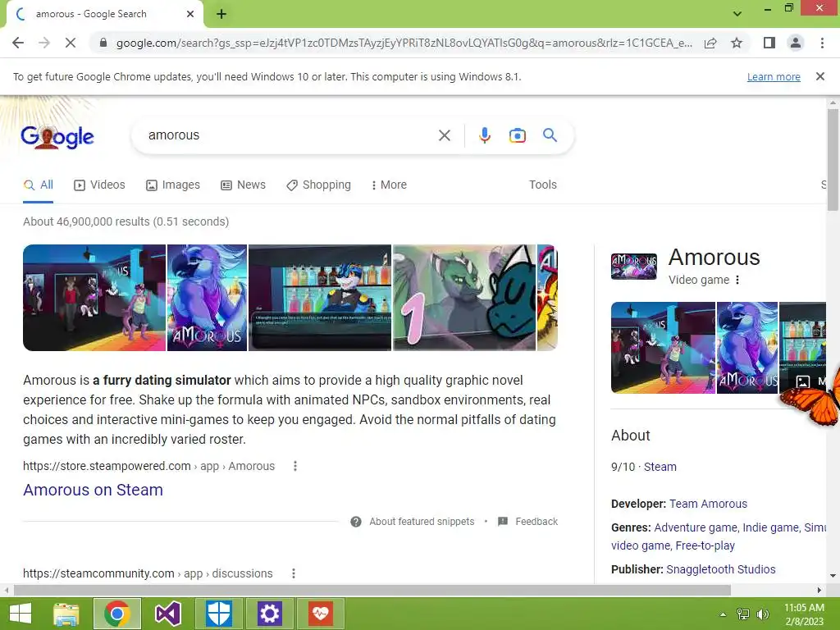
Task: Open the Chrome three-dot menu
Action: [822, 43]
